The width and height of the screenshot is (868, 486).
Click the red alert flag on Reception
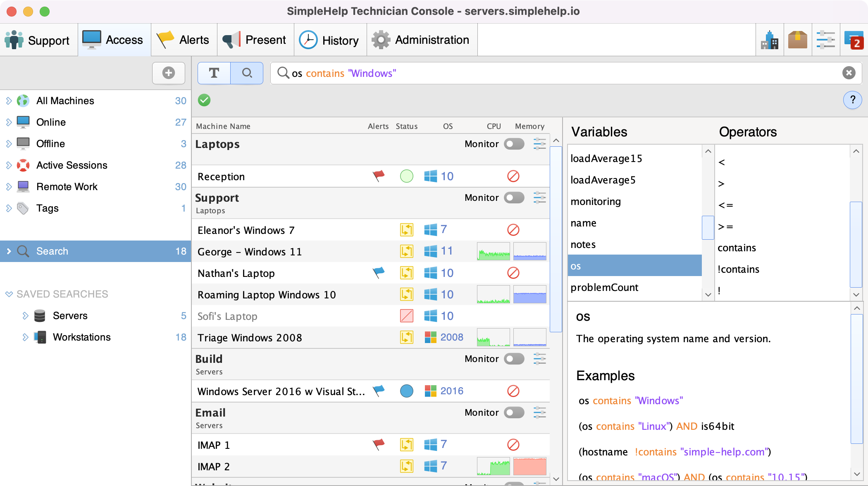[x=379, y=176]
